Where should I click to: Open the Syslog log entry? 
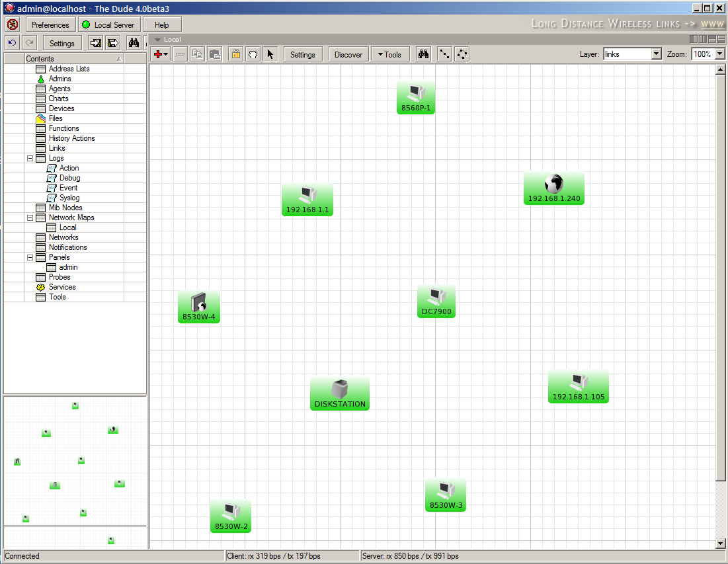coord(69,198)
